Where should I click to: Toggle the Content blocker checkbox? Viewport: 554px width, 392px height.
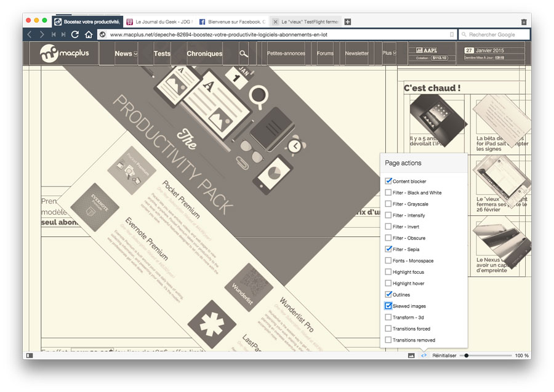point(388,181)
